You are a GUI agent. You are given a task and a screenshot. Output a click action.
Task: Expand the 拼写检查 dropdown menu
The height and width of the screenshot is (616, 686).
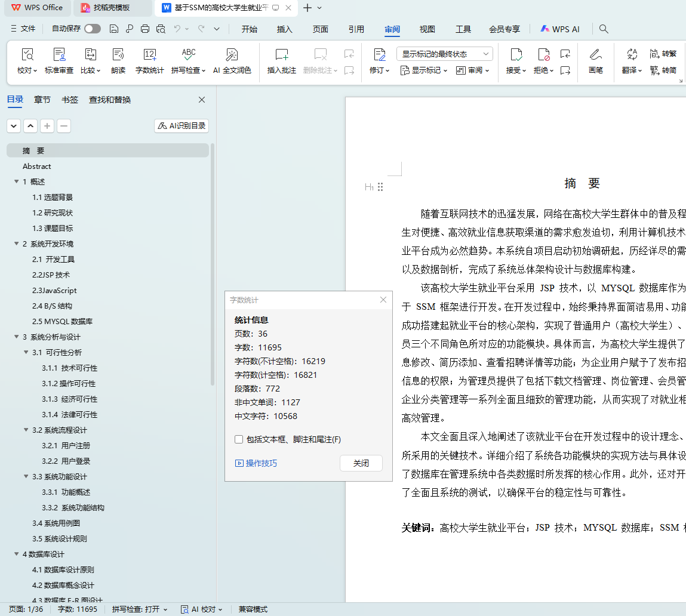click(189, 70)
